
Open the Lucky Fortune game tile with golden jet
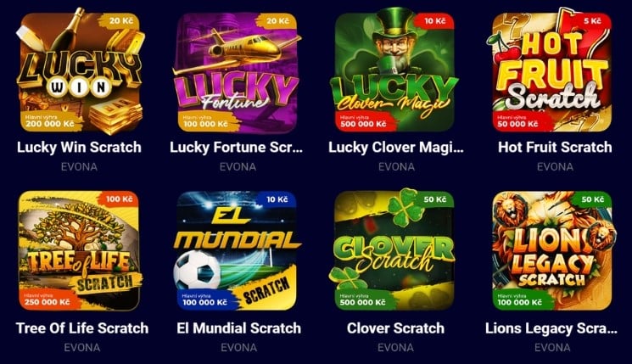pos(237,73)
